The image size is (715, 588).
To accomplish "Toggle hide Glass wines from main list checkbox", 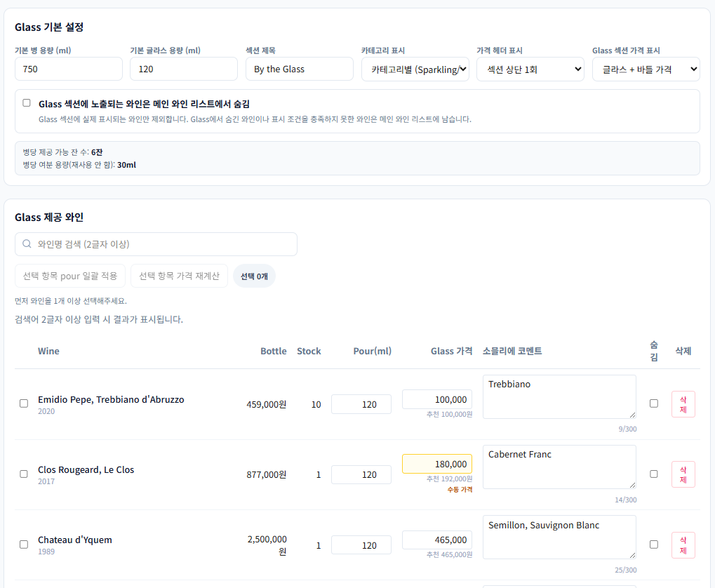I will [x=27, y=103].
